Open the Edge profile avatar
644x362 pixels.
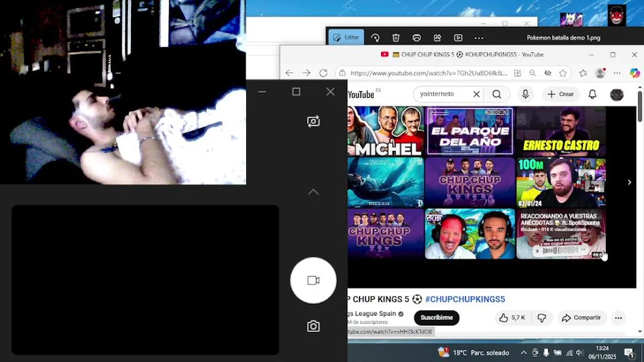[600, 73]
